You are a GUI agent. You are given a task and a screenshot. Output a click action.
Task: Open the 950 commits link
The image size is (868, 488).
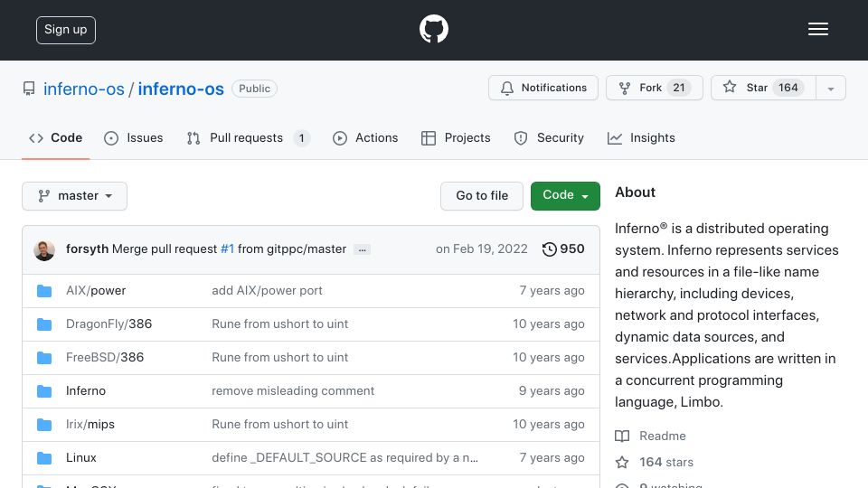click(563, 249)
